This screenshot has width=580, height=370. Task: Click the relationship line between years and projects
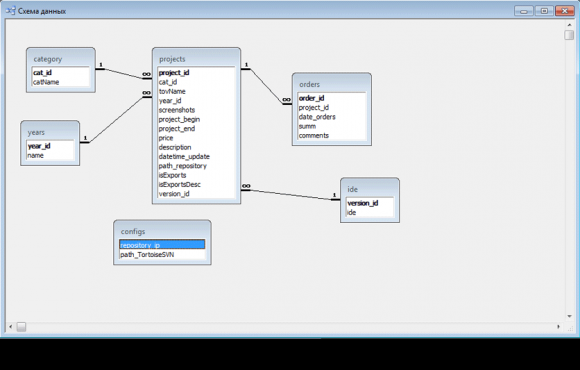[x=115, y=120]
